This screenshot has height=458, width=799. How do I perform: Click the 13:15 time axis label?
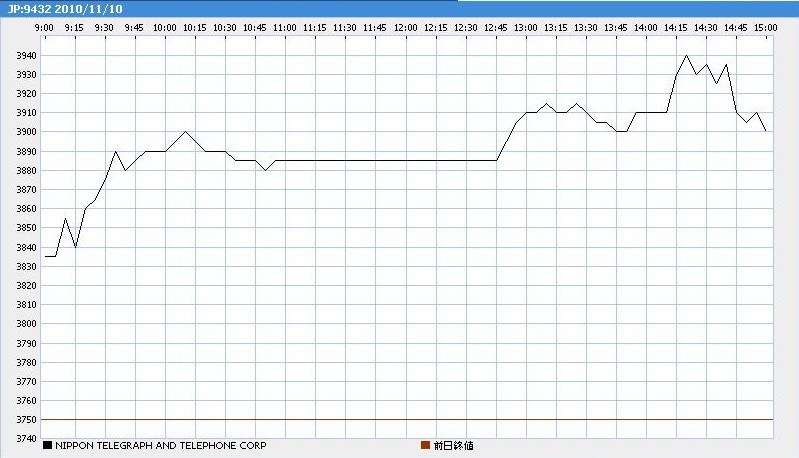(555, 28)
